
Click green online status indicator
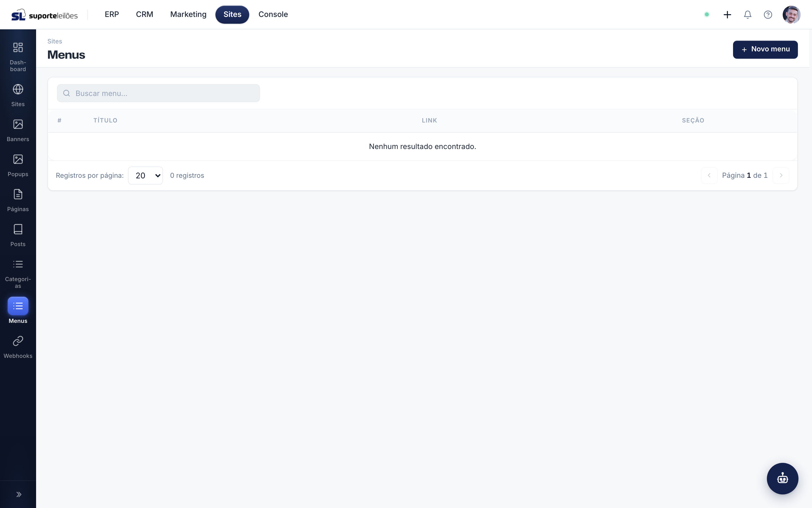pyautogui.click(x=707, y=14)
